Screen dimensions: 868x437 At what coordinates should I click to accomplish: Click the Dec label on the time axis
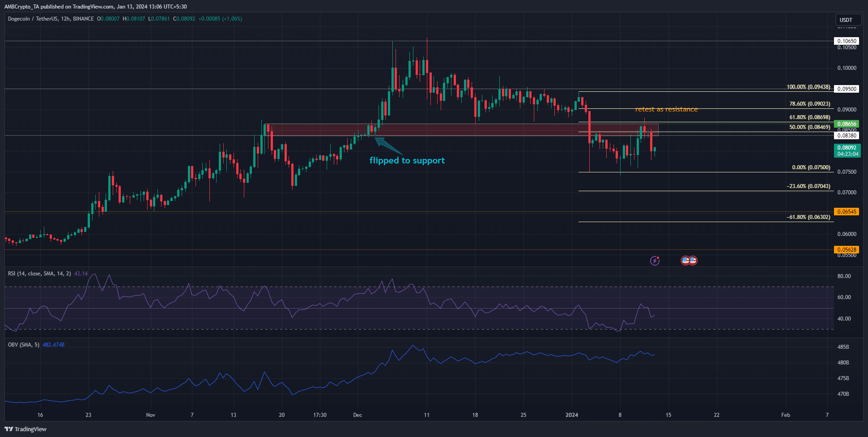pos(357,415)
